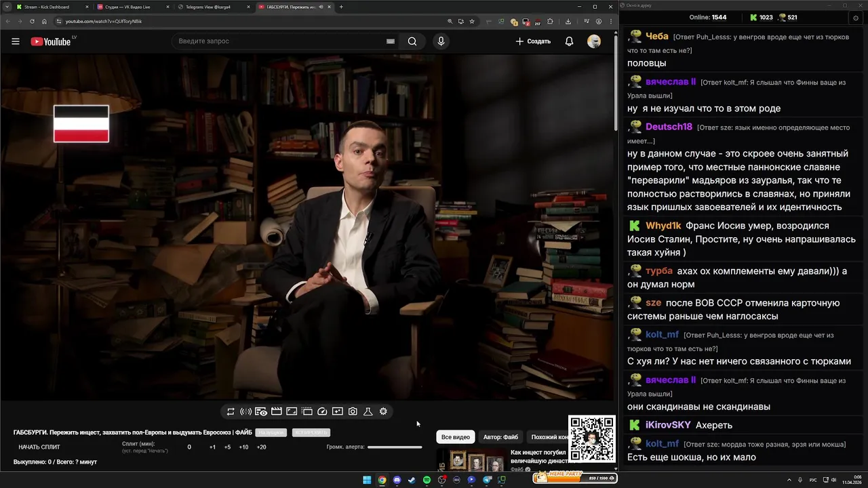Start voice search with the microphone icon

point(441,41)
